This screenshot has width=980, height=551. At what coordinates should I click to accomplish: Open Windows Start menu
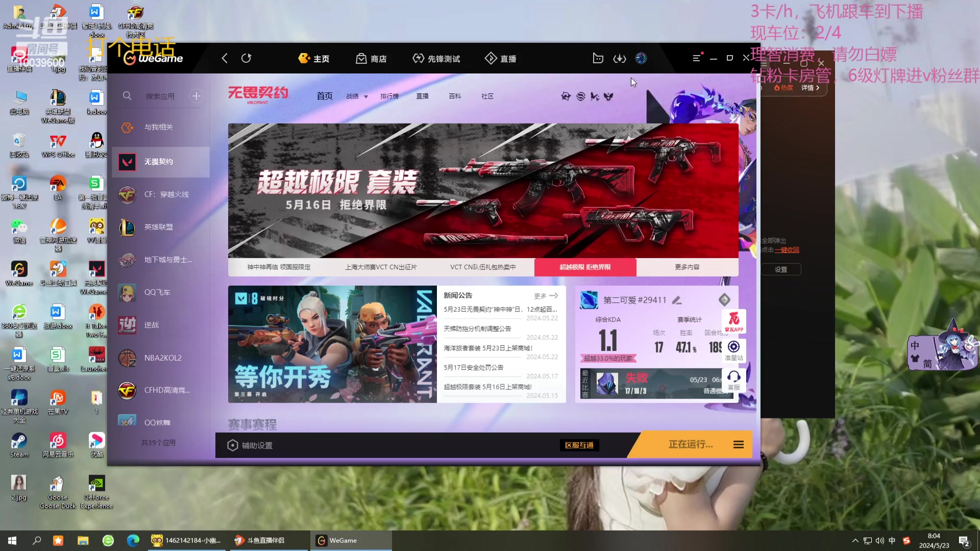point(12,540)
